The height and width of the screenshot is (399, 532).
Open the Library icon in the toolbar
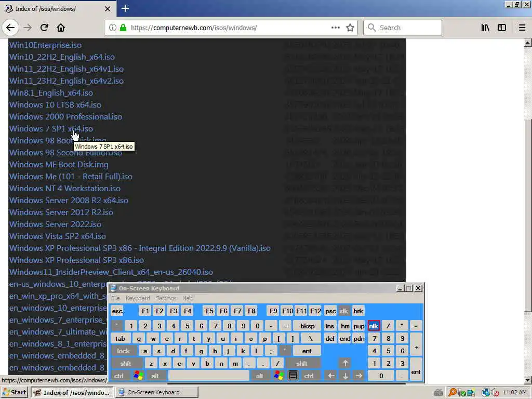pyautogui.click(x=485, y=28)
